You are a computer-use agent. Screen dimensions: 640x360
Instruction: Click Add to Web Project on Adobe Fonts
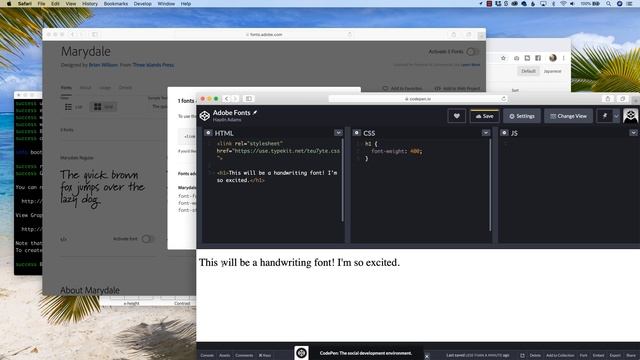click(457, 88)
